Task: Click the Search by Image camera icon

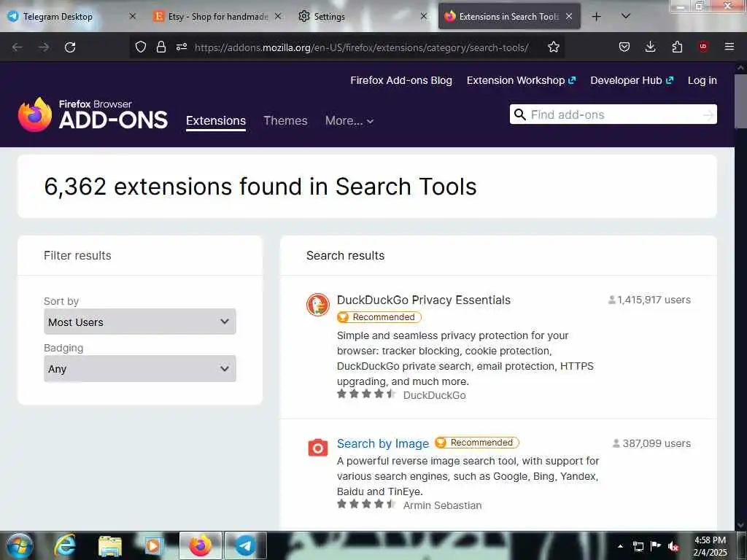Action: 318,447
